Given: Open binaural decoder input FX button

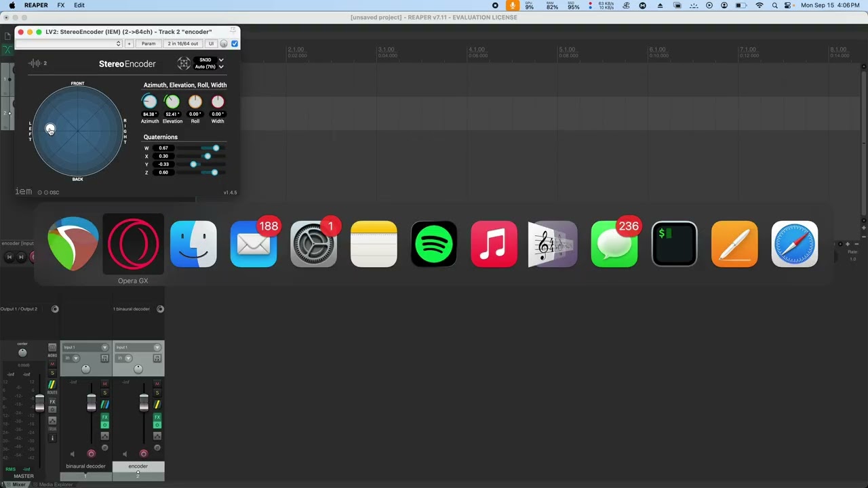Looking at the screenshot, I should (105, 358).
